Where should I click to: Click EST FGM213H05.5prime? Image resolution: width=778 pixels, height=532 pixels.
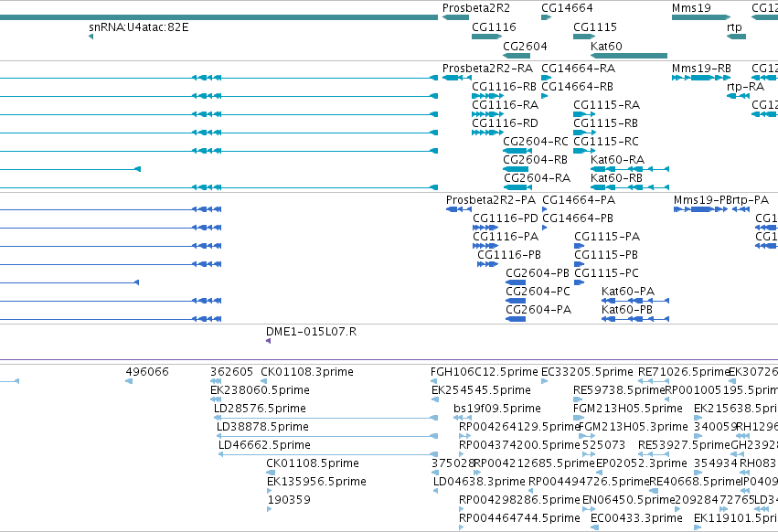[x=628, y=409]
